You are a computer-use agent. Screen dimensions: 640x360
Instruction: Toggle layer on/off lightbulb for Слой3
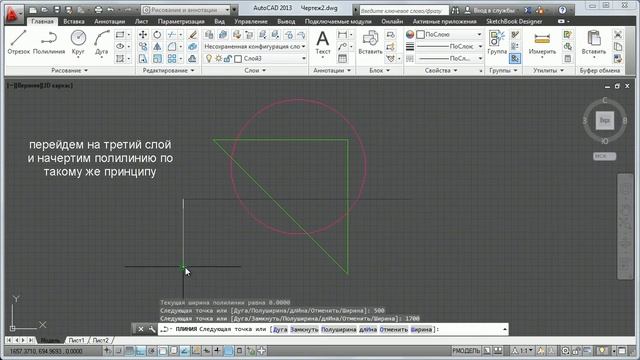point(209,59)
